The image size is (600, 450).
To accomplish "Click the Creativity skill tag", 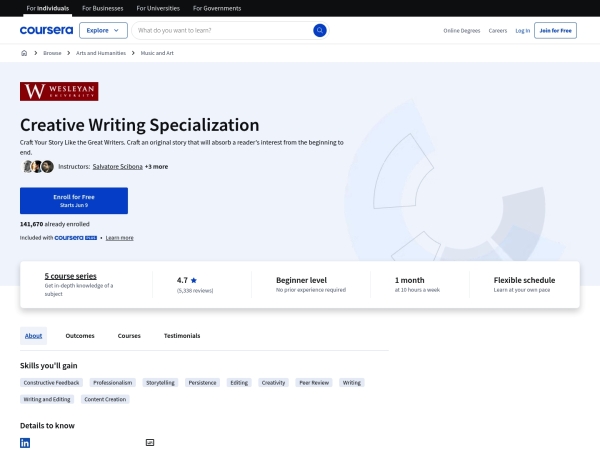I will (273, 383).
